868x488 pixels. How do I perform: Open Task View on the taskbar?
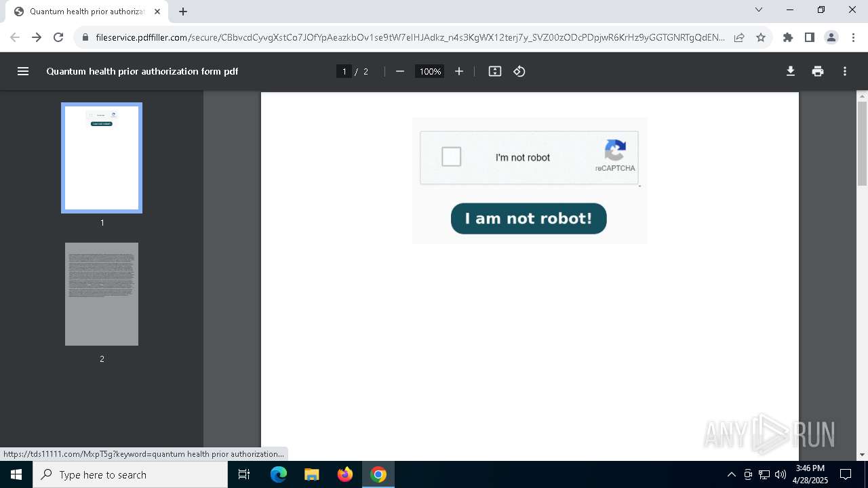coord(244,474)
